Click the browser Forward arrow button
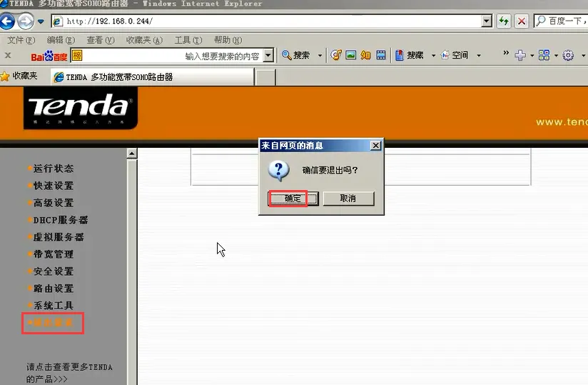The image size is (588, 385). [26, 21]
